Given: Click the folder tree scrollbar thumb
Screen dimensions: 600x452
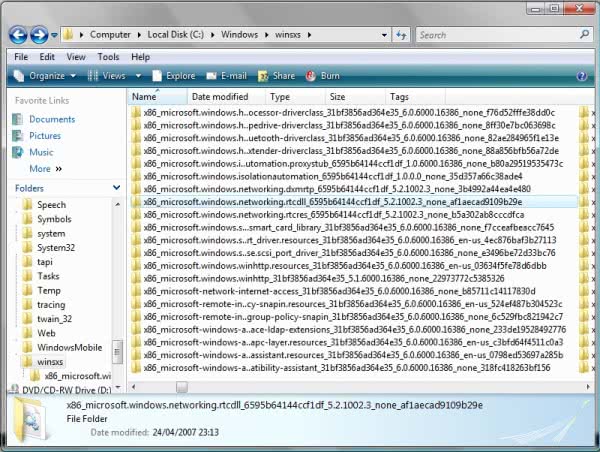Looking at the screenshot, I should point(117,352).
